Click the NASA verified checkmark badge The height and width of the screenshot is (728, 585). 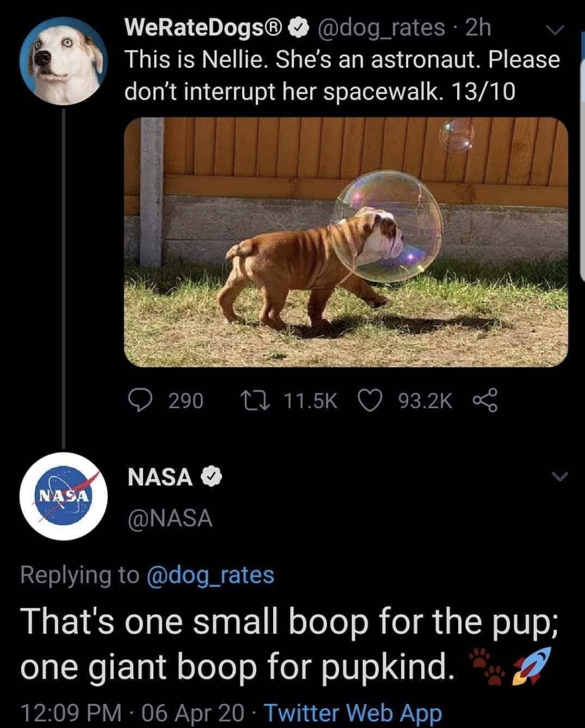pyautogui.click(x=212, y=477)
